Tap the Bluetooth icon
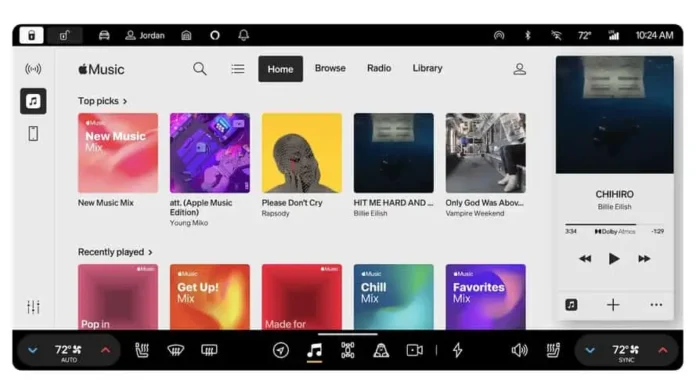The width and height of the screenshot is (696, 391). coord(528,36)
